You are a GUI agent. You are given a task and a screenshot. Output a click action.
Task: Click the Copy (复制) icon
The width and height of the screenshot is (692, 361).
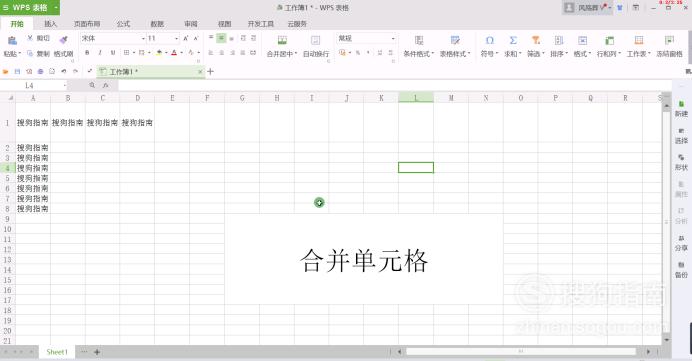pyautogui.click(x=30, y=53)
